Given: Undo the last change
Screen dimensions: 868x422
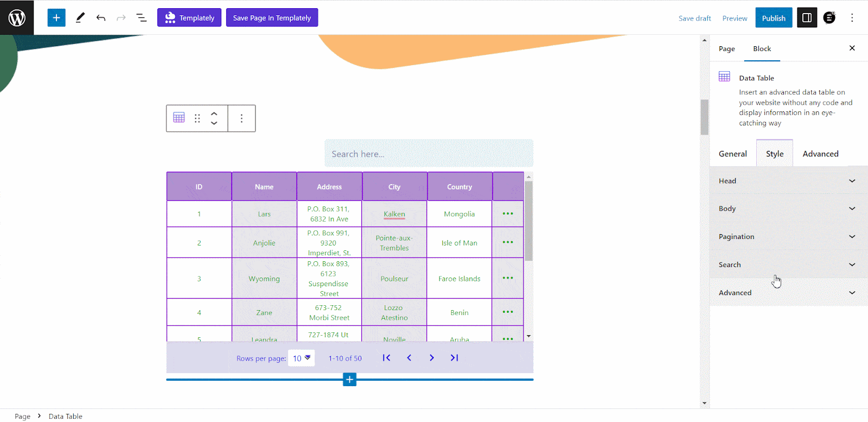Looking at the screenshot, I should [101, 17].
